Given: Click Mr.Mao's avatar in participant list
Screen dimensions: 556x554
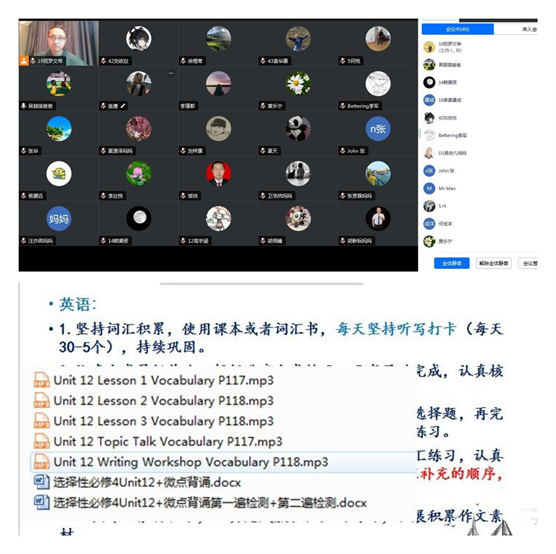Looking at the screenshot, I should pos(429,188).
